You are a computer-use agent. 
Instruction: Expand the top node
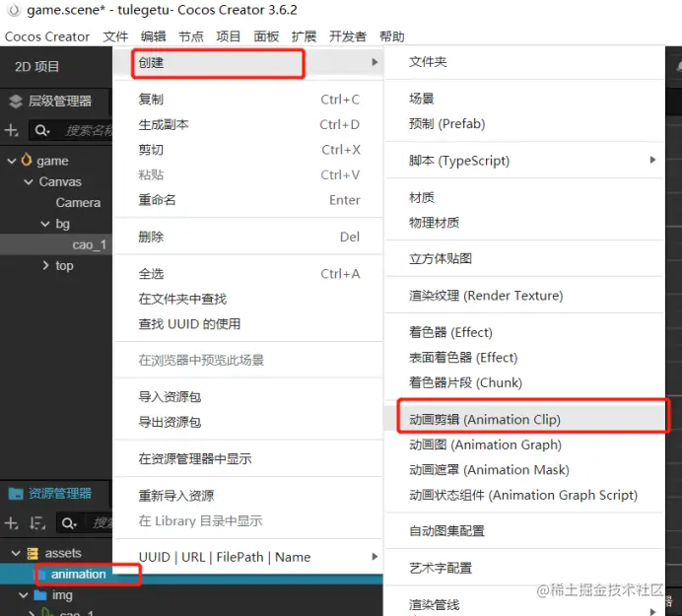(x=45, y=265)
